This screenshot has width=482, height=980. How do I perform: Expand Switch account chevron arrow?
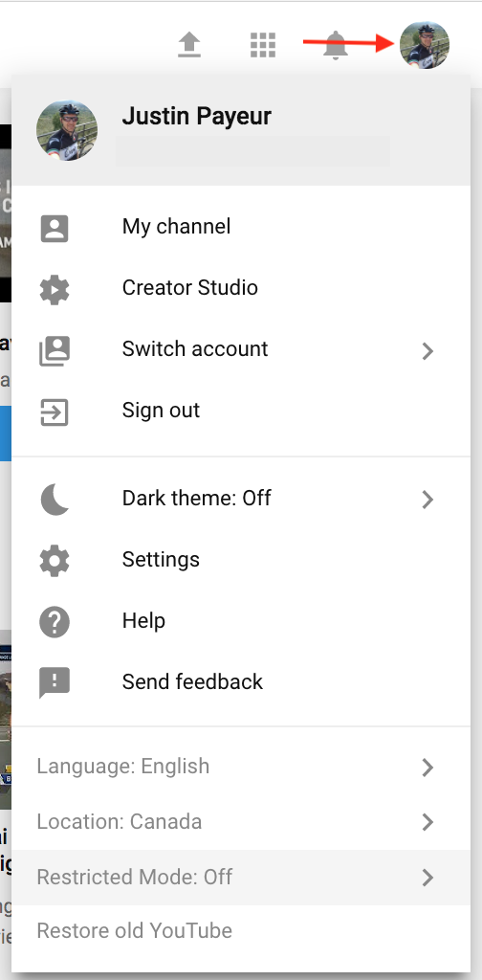427,350
